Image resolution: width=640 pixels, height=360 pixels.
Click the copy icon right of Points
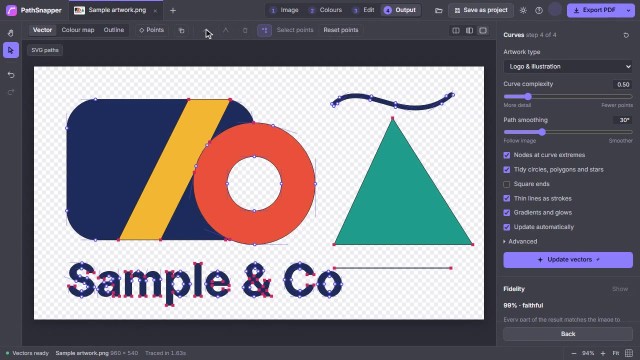point(182,30)
